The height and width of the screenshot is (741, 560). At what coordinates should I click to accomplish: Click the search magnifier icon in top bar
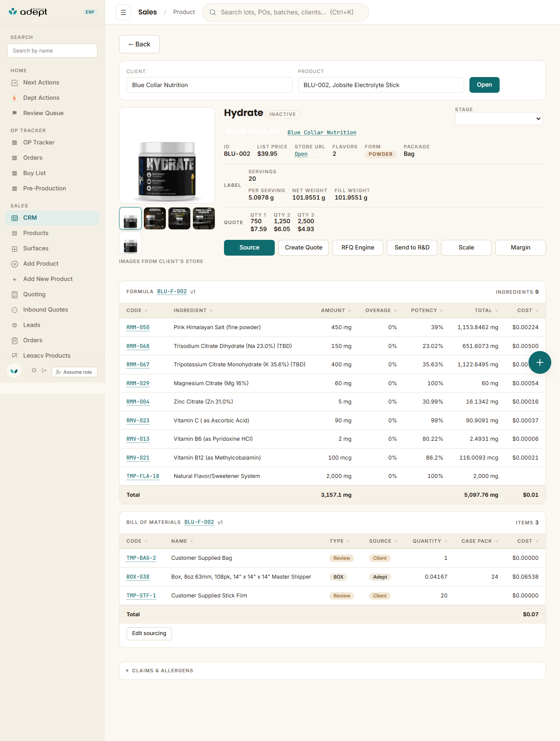pos(213,12)
